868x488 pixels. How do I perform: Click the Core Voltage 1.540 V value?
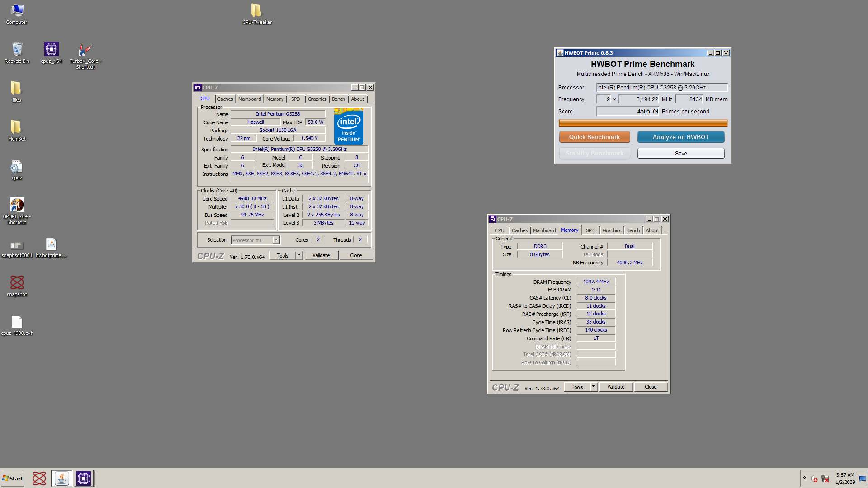309,138
